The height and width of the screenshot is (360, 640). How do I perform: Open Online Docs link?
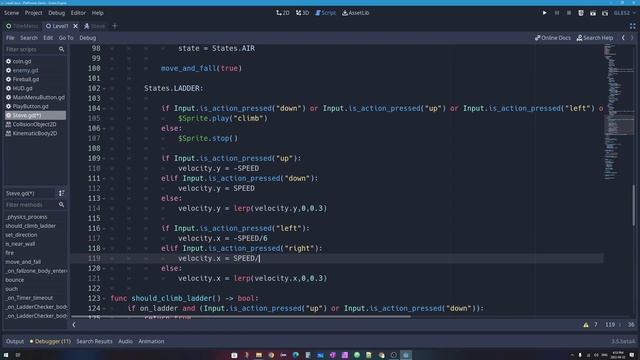coord(553,38)
